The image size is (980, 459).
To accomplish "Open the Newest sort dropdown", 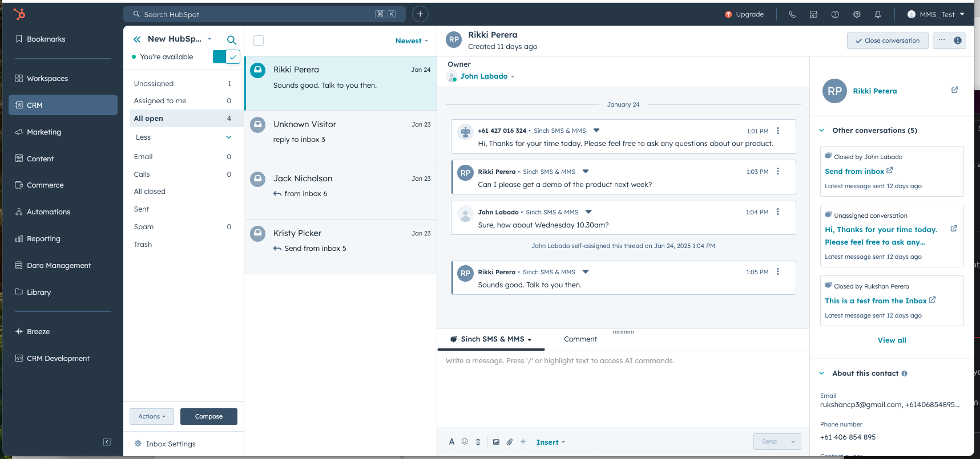I will click(x=412, y=41).
